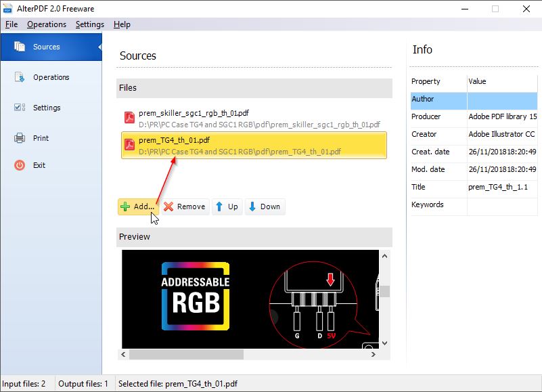The width and height of the screenshot is (542, 392).
Task: Click the red power Exit icon
Action: tap(20, 165)
